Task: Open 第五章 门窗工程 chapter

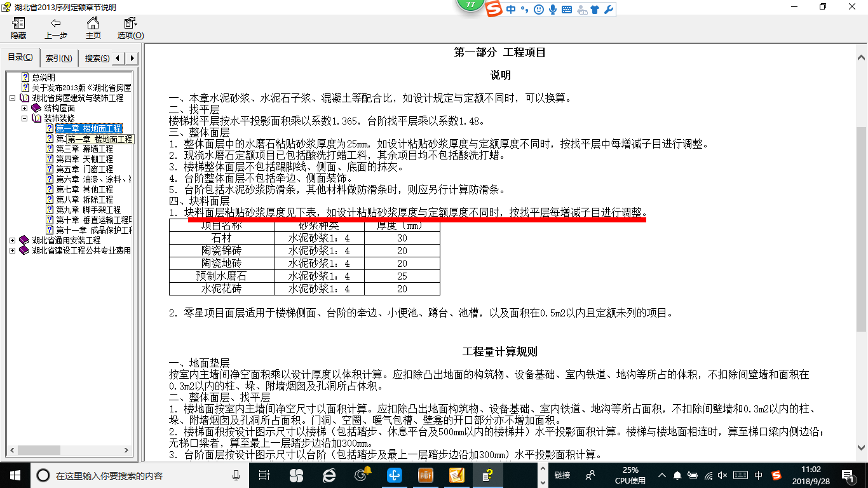Action: [85, 169]
